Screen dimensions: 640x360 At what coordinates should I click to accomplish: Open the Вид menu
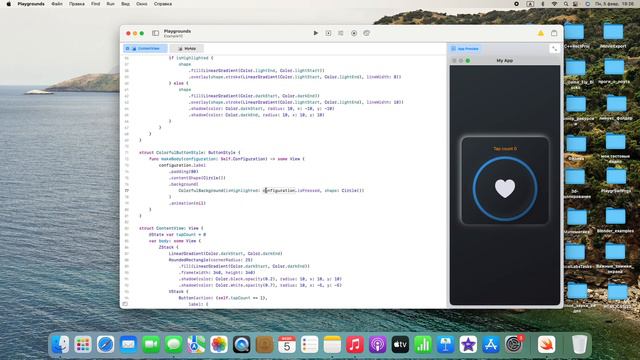pyautogui.click(x=125, y=4)
